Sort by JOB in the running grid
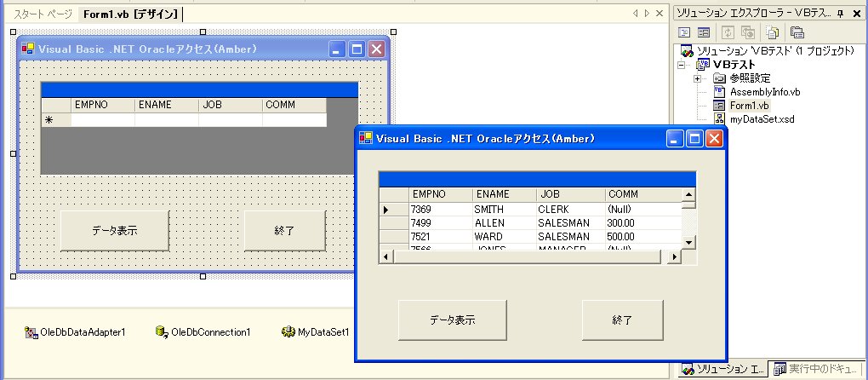868x380 pixels. 571,194
